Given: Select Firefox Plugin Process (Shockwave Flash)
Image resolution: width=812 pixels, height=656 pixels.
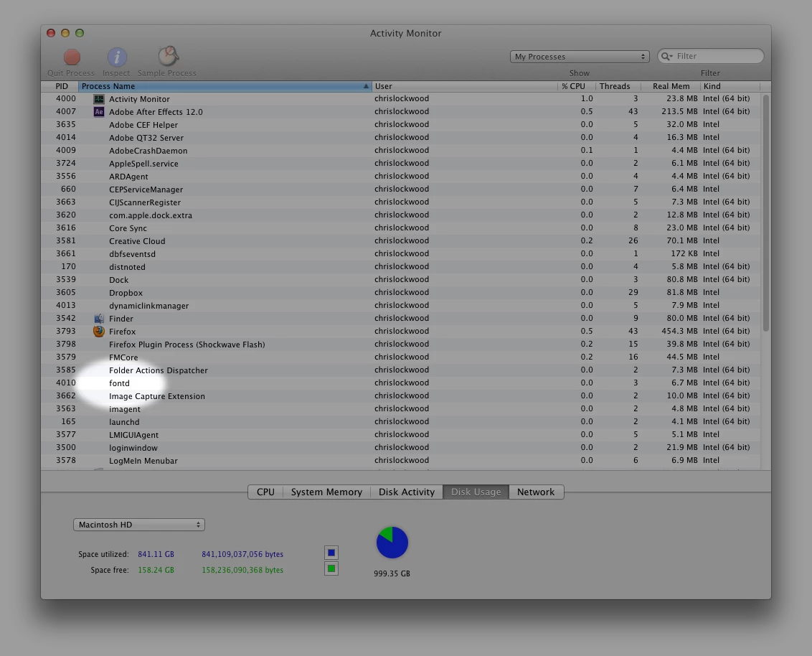Looking at the screenshot, I should [x=401, y=344].
